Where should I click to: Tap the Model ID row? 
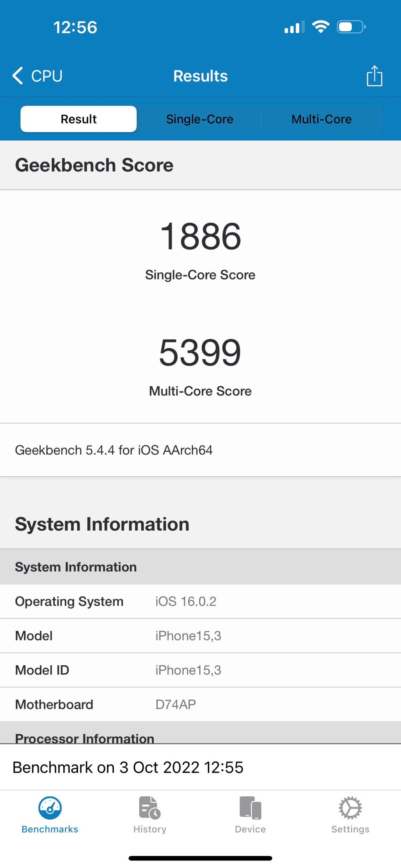tap(200, 670)
